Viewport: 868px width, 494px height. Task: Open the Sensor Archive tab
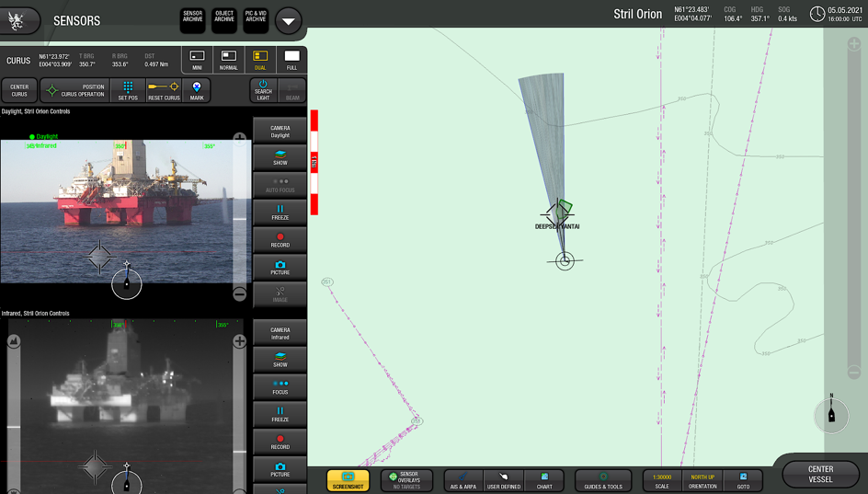point(193,20)
